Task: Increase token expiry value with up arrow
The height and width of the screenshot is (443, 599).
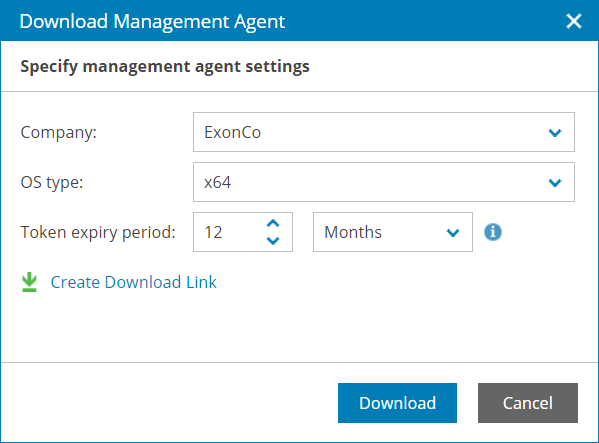Action: click(x=273, y=223)
